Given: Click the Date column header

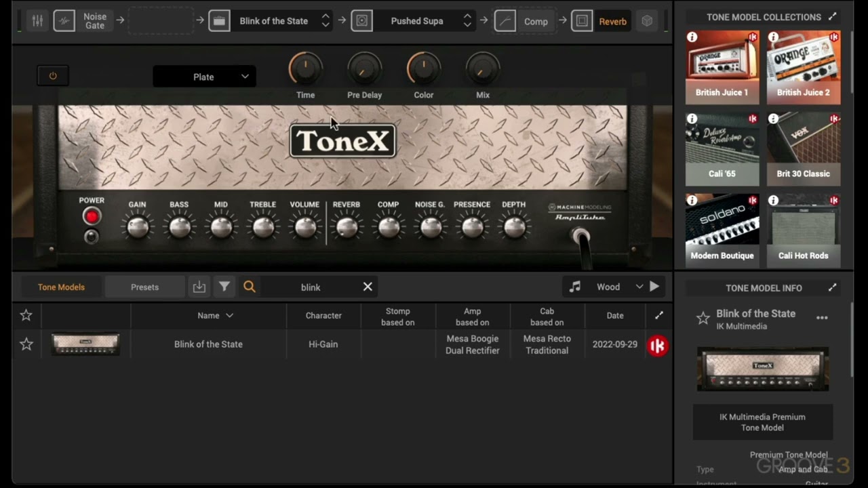Looking at the screenshot, I should pos(615,315).
